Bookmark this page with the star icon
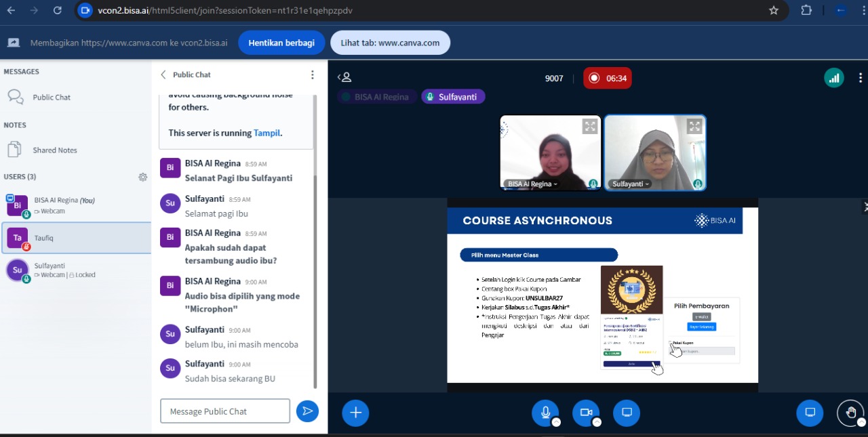This screenshot has width=868, height=437. pos(773,10)
